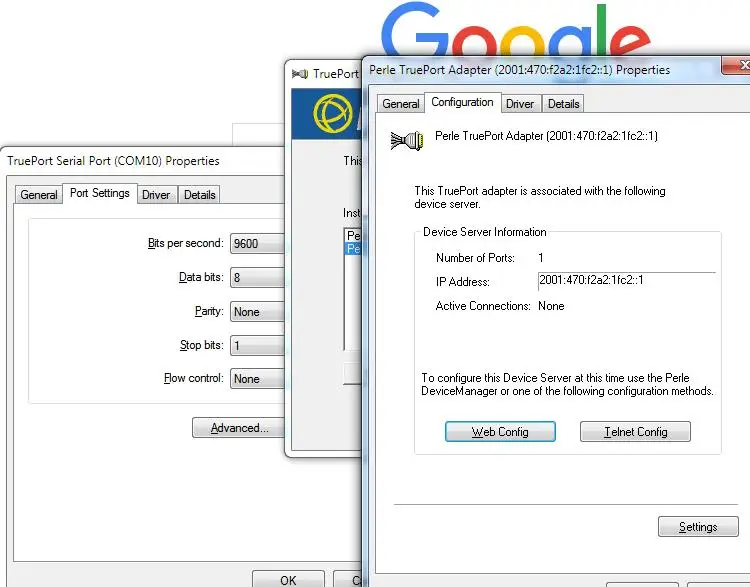Viewport: 750px width, 587px height.
Task: Launch Telnet Config for the device server
Action: [635, 432]
